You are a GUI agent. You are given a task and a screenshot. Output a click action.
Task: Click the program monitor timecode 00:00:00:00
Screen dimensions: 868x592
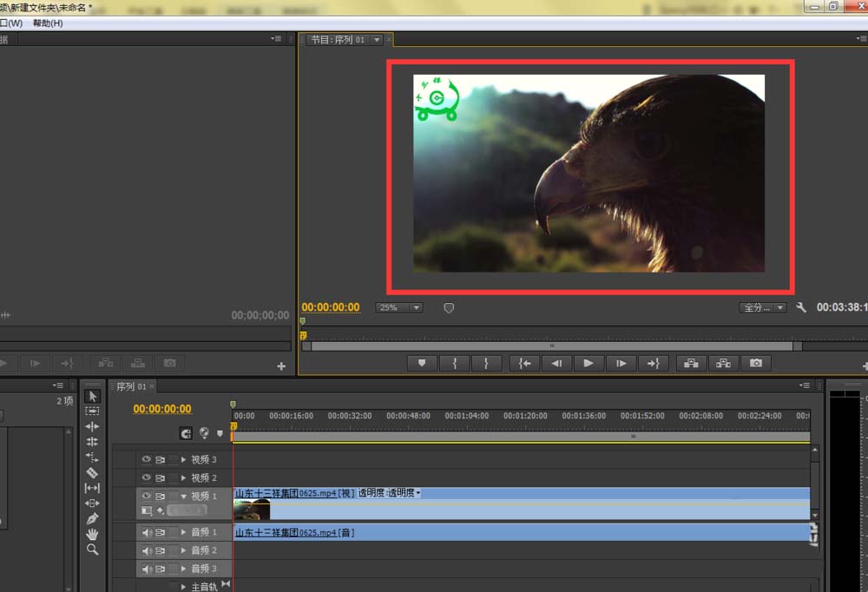tap(331, 307)
